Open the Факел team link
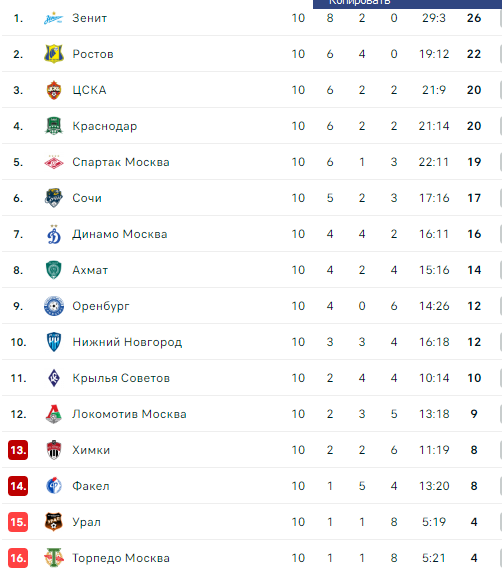 (x=91, y=486)
